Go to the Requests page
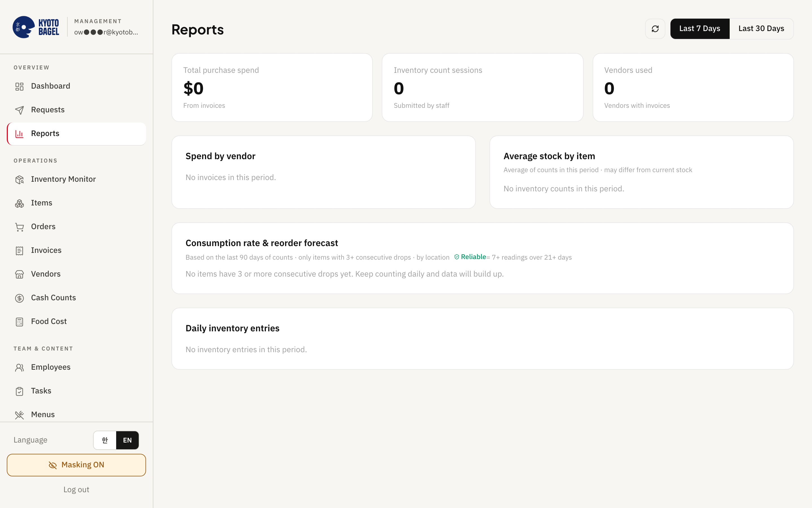 (x=76, y=110)
